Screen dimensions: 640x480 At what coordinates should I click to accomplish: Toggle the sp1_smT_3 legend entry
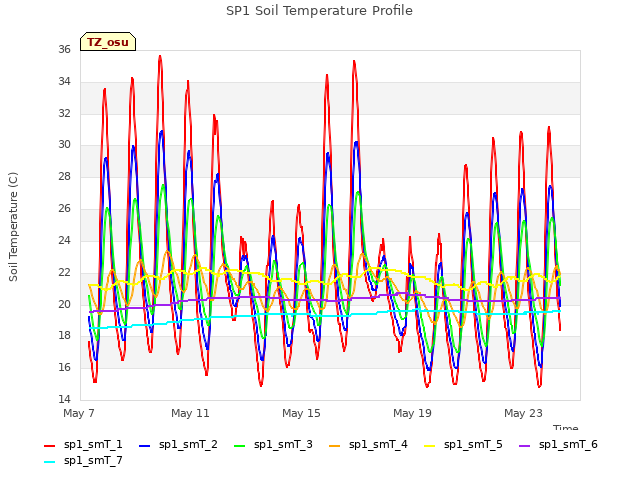click(273, 444)
